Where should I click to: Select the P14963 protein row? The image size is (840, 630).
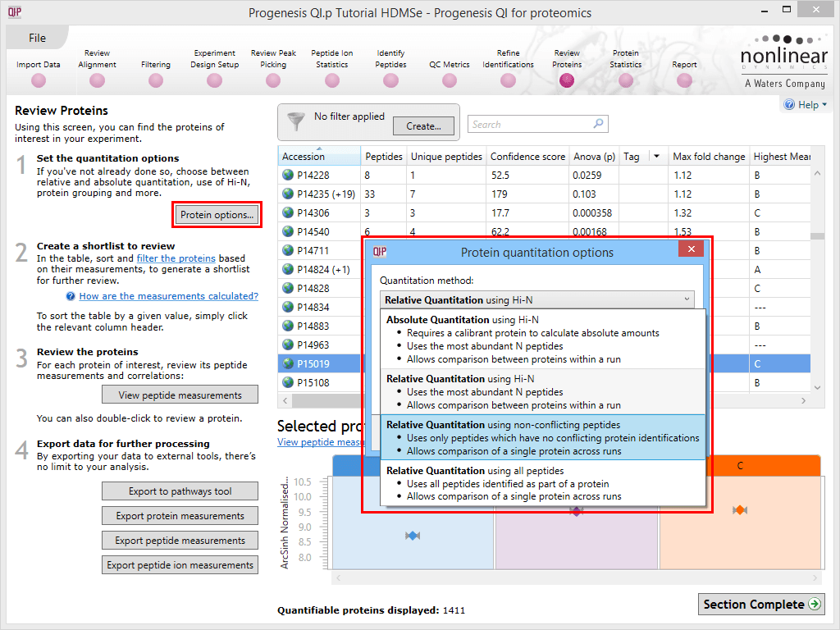(x=320, y=345)
